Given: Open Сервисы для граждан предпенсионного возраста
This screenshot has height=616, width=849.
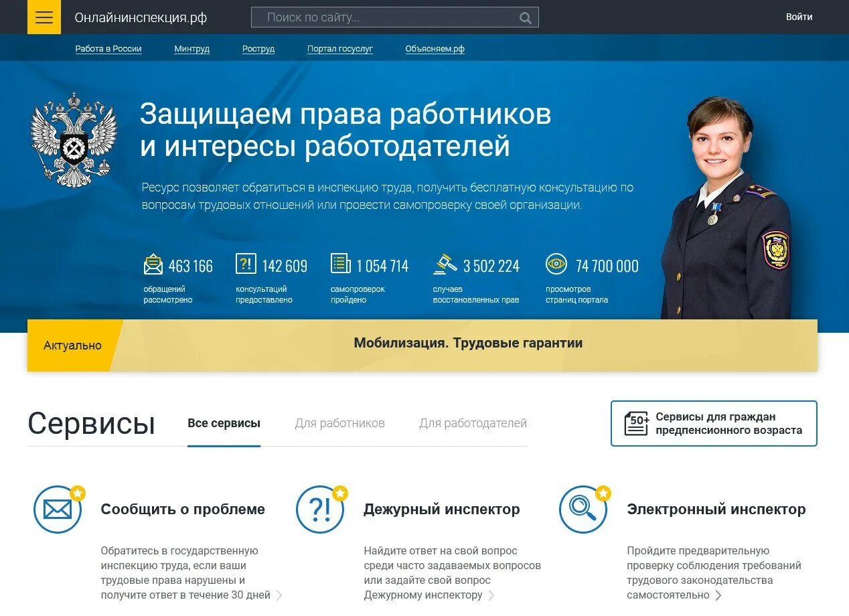Looking at the screenshot, I should (x=714, y=423).
